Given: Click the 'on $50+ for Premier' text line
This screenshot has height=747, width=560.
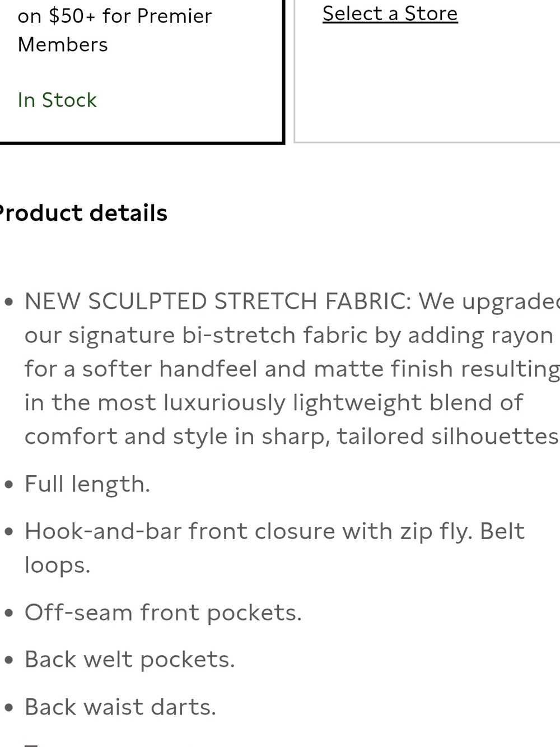Looking at the screenshot, I should (x=115, y=16).
